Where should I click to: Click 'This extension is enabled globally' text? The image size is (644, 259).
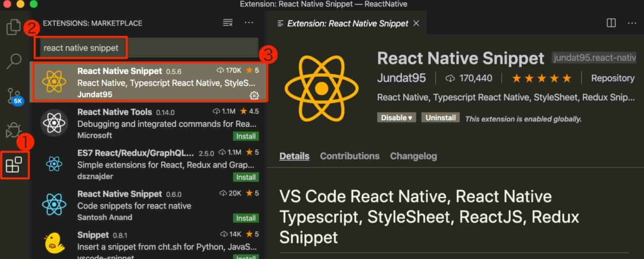tap(523, 119)
